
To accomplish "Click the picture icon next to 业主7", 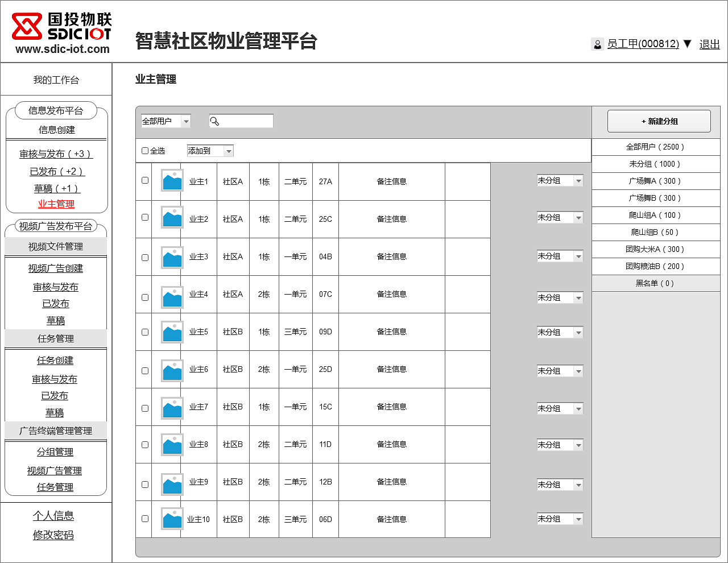I will [172, 407].
